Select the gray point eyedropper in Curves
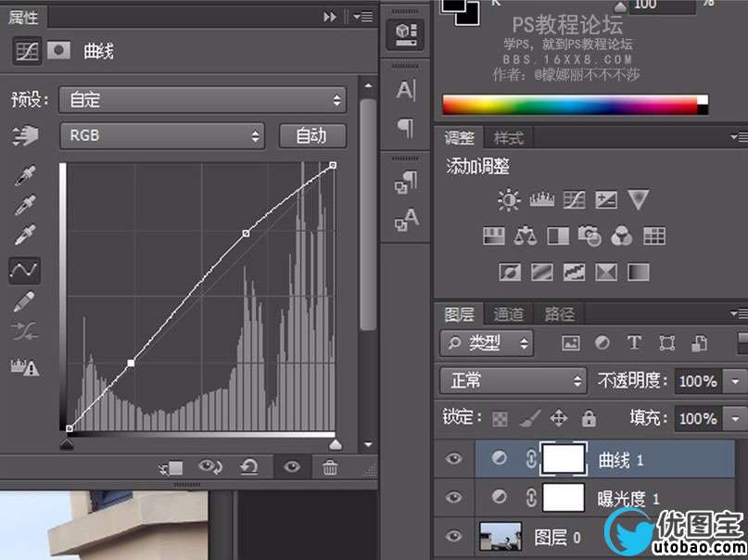 [x=25, y=205]
